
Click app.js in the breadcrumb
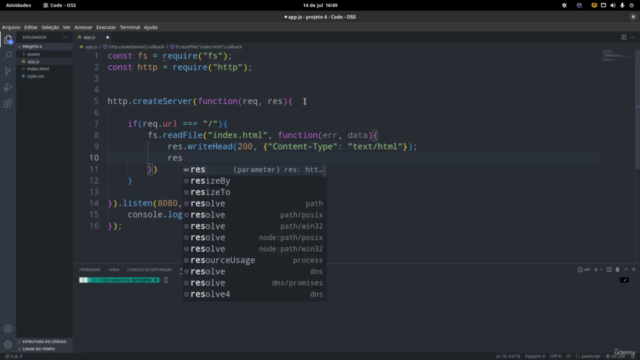pos(91,47)
